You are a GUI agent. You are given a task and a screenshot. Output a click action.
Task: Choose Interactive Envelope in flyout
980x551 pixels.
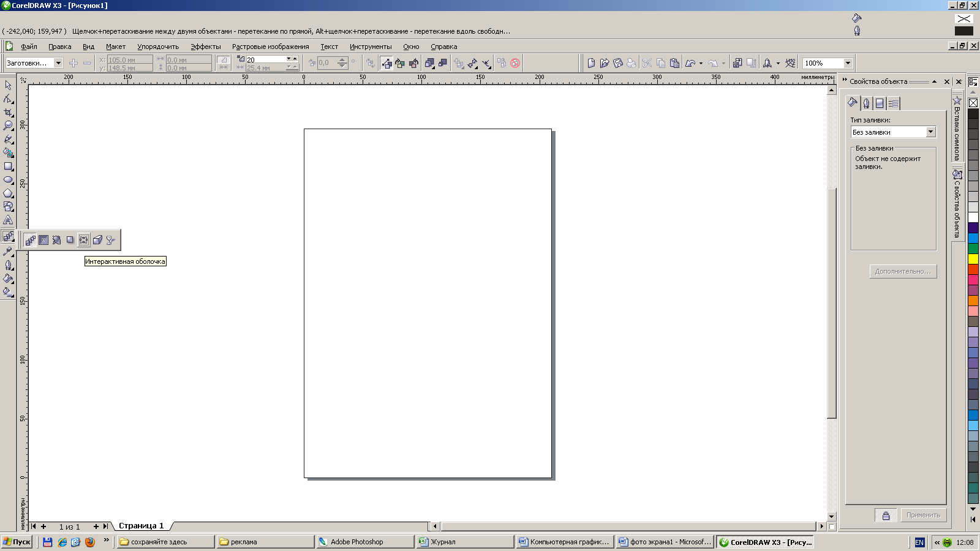[x=84, y=240]
